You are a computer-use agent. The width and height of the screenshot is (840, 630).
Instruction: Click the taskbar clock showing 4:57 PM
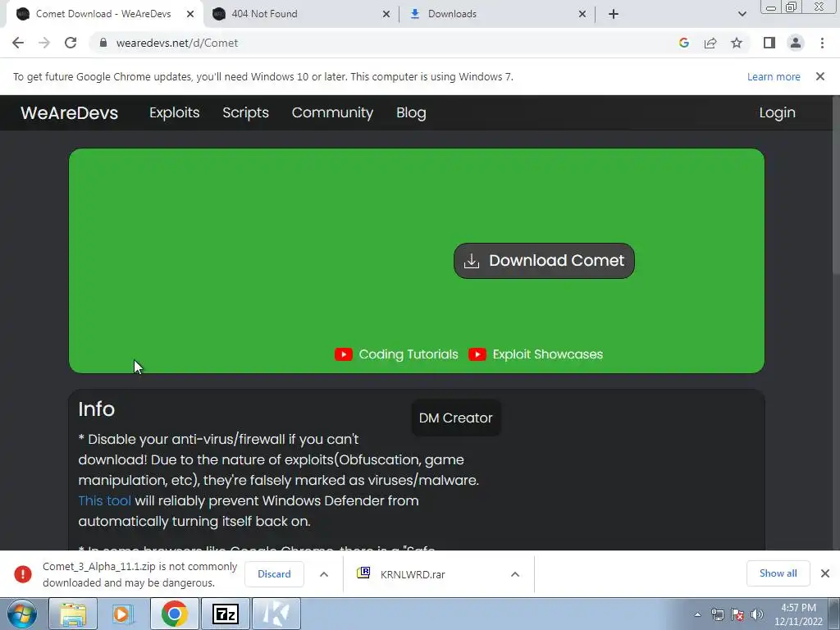[798, 614]
